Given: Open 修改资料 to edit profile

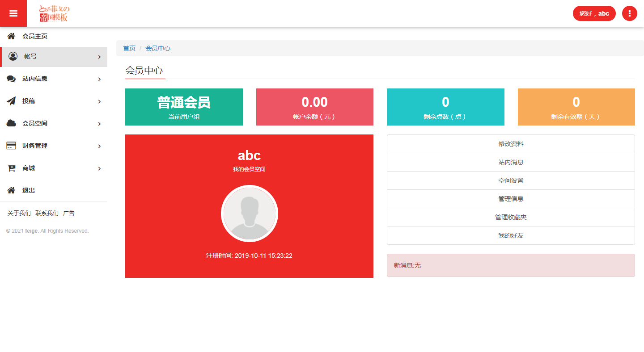Looking at the screenshot, I should coord(510,143).
